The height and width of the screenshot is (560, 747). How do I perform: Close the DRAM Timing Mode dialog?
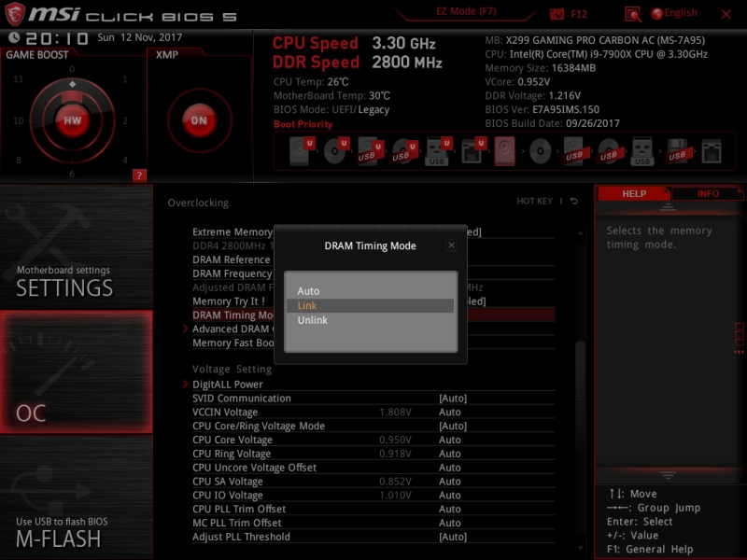tap(451, 245)
